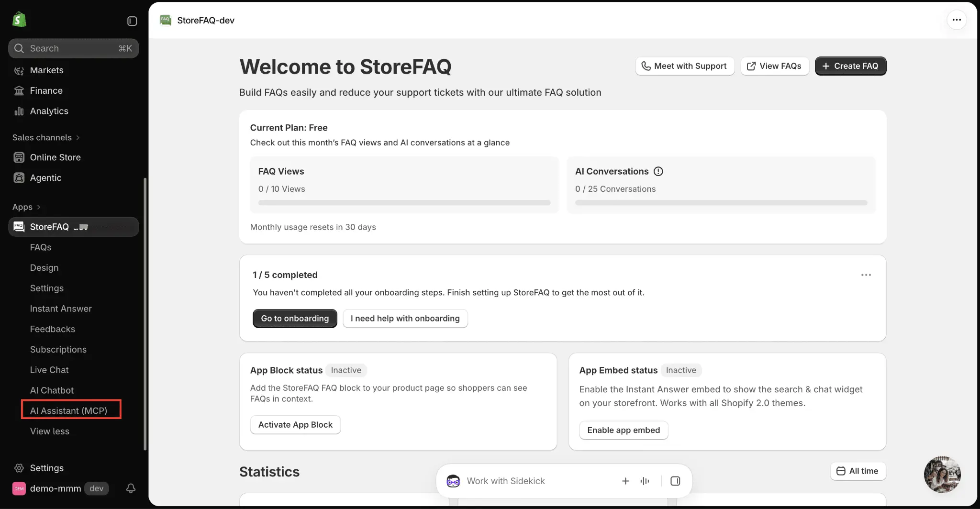
Task: Expand the Apps section chevron
Action: tap(39, 207)
